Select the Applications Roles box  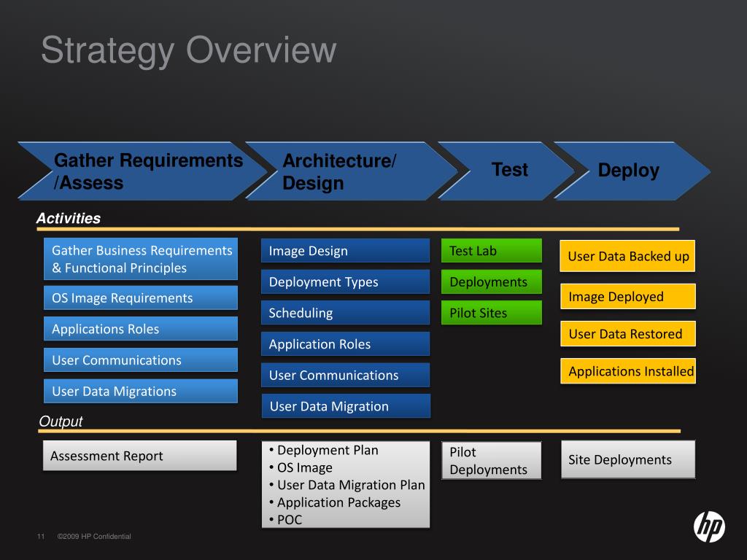tap(141, 329)
